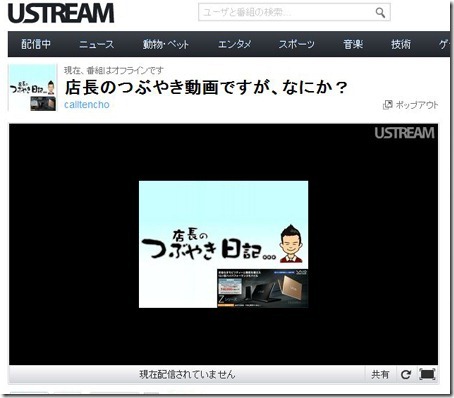Click the magnifying glass search icon

click(x=380, y=13)
